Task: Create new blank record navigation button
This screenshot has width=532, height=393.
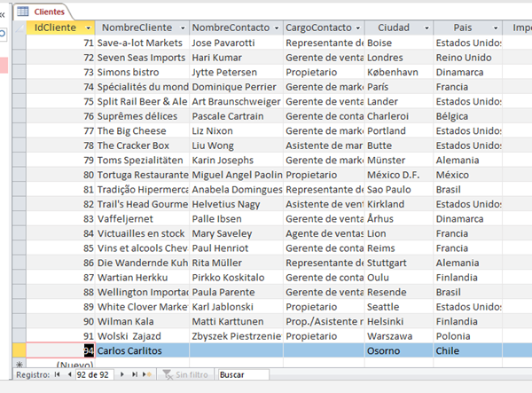Action: [147, 374]
